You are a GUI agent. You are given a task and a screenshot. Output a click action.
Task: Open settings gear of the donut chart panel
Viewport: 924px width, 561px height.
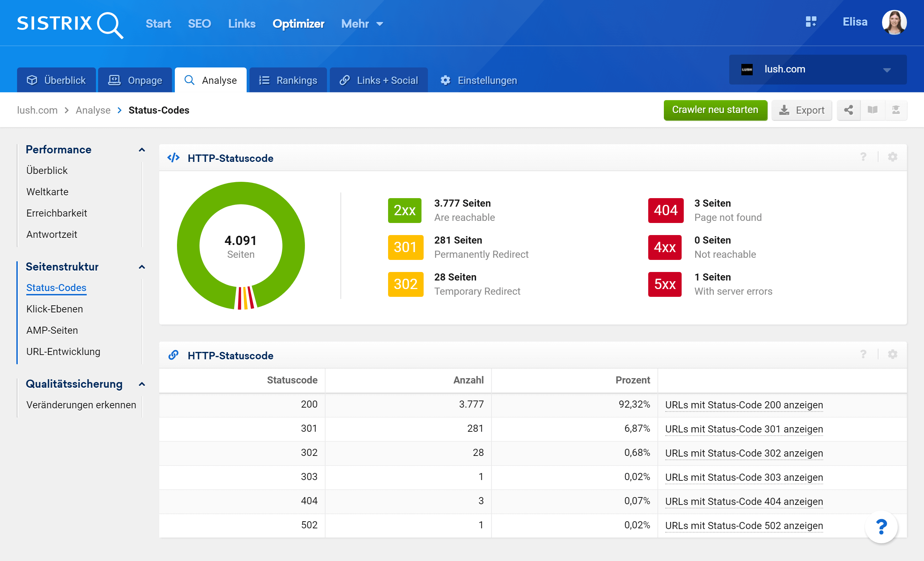pyautogui.click(x=892, y=157)
